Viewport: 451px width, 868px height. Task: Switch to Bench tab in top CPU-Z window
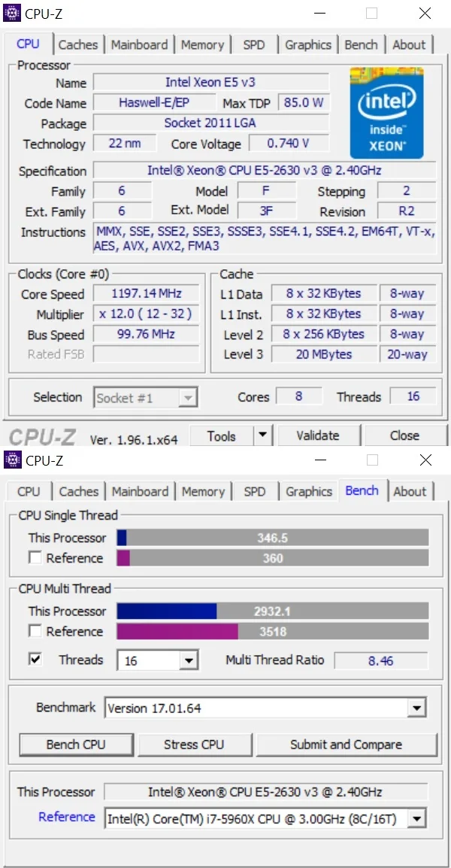pos(361,45)
